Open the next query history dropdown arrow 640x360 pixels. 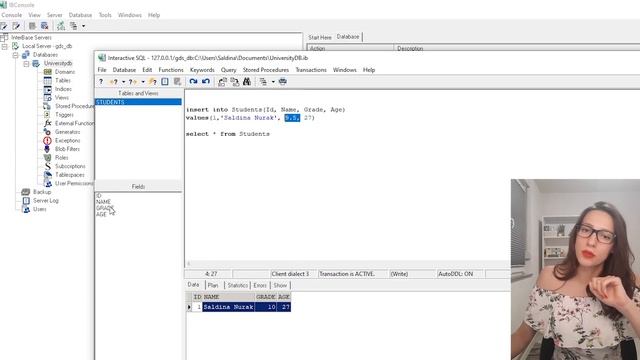coord(143,82)
